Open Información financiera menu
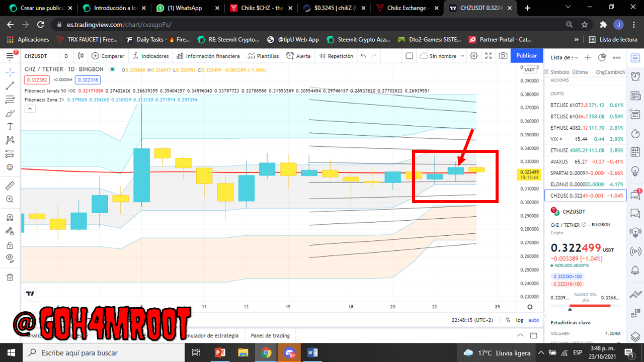This screenshot has width=644, height=362. tap(208, 56)
